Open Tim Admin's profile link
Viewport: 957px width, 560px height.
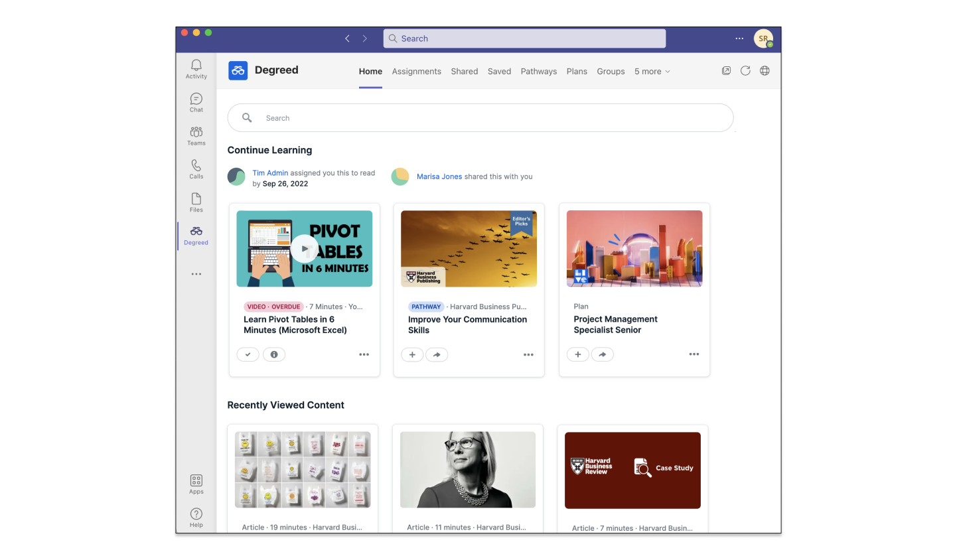270,172
